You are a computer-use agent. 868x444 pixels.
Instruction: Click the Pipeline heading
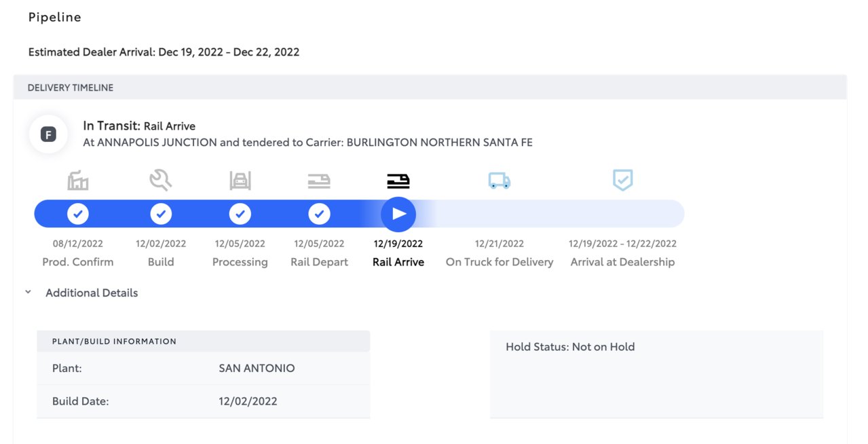(x=55, y=18)
